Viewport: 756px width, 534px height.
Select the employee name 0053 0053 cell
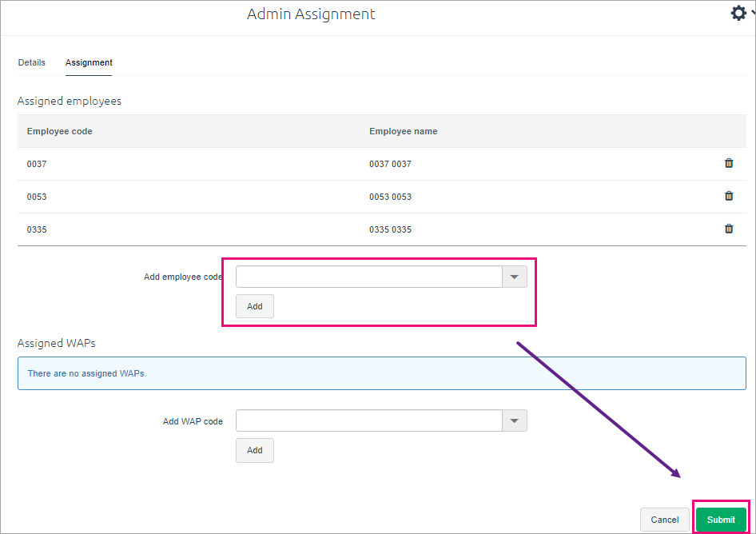[x=391, y=197]
